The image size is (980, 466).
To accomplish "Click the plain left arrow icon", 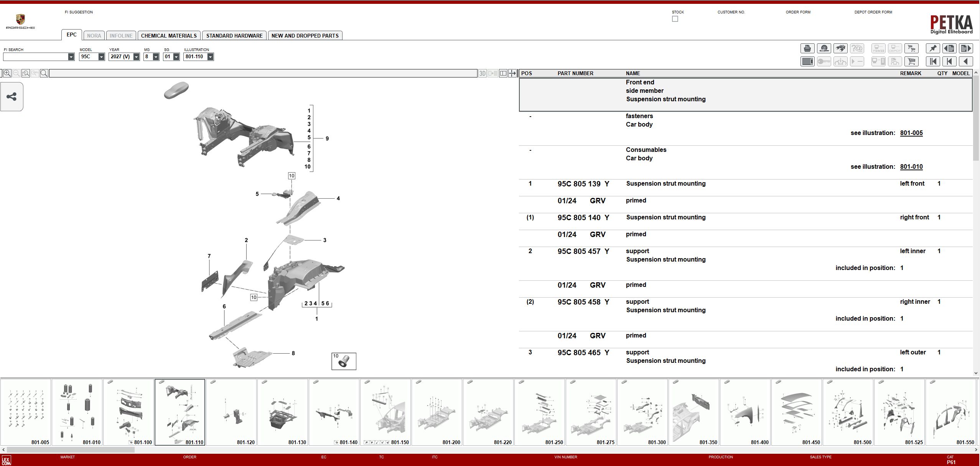I will tap(966, 61).
